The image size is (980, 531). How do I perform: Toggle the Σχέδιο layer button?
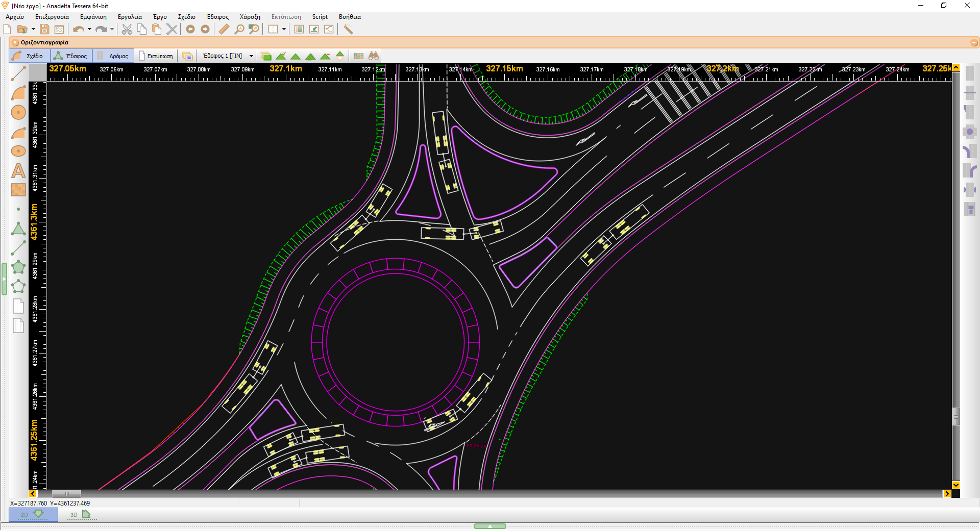tap(30, 56)
